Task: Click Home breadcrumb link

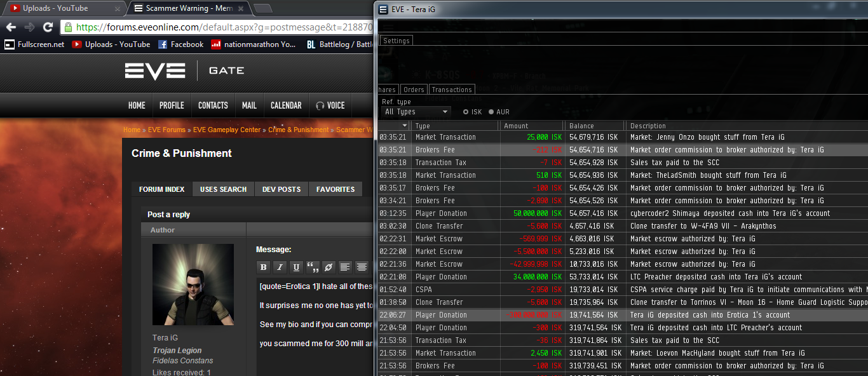Action: (132, 130)
